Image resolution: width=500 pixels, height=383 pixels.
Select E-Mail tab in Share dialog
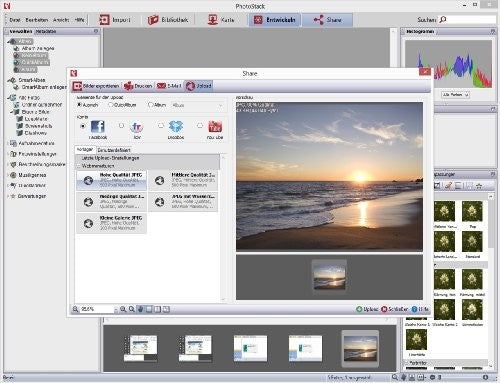tap(169, 86)
